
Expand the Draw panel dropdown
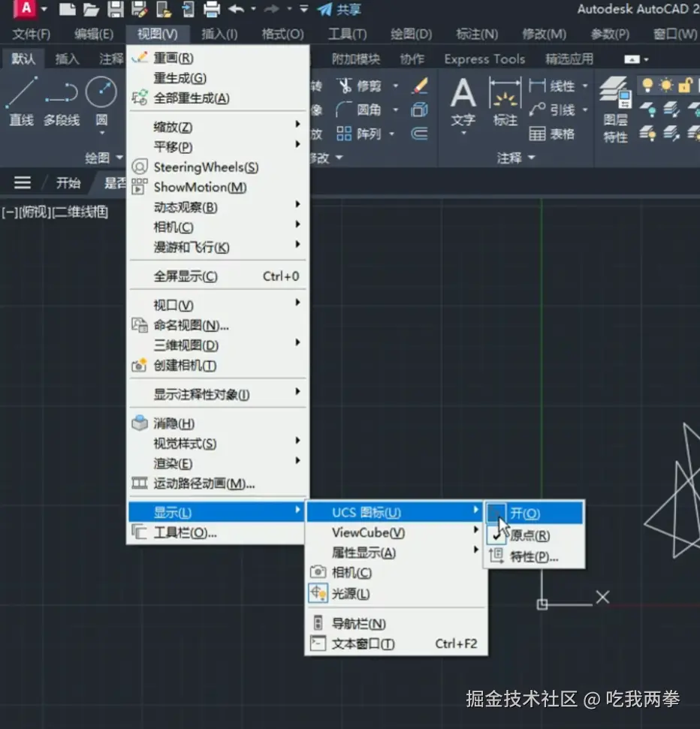pos(104,158)
